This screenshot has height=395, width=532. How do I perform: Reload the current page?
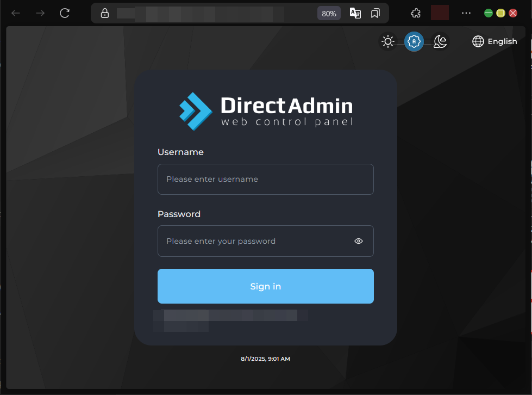pyautogui.click(x=65, y=13)
